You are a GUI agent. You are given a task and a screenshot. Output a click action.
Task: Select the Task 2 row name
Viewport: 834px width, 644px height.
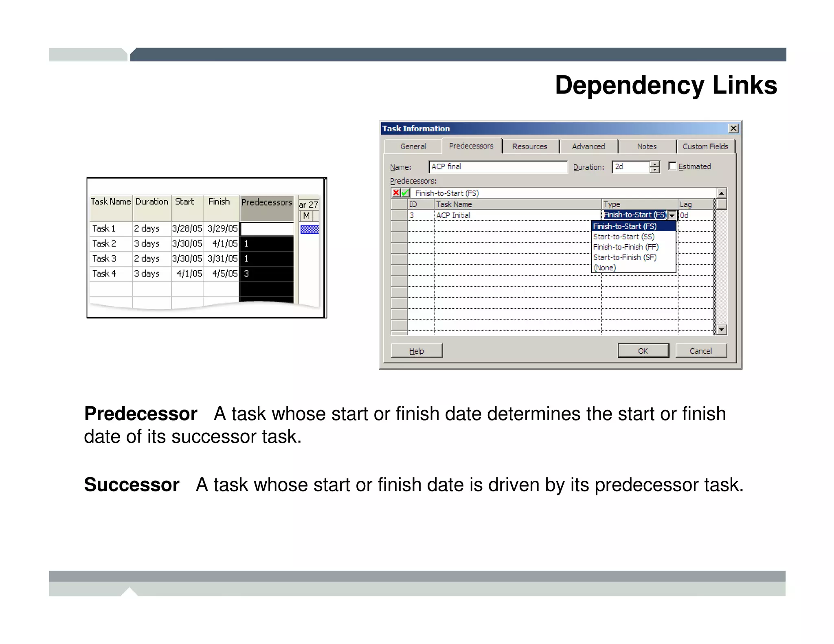[111, 244]
